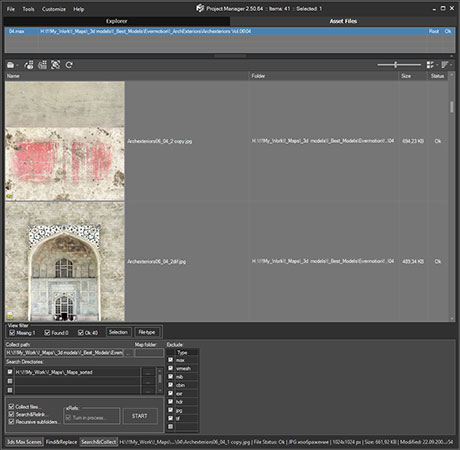Click the '04_2dif.jpg' file name

click(x=156, y=262)
